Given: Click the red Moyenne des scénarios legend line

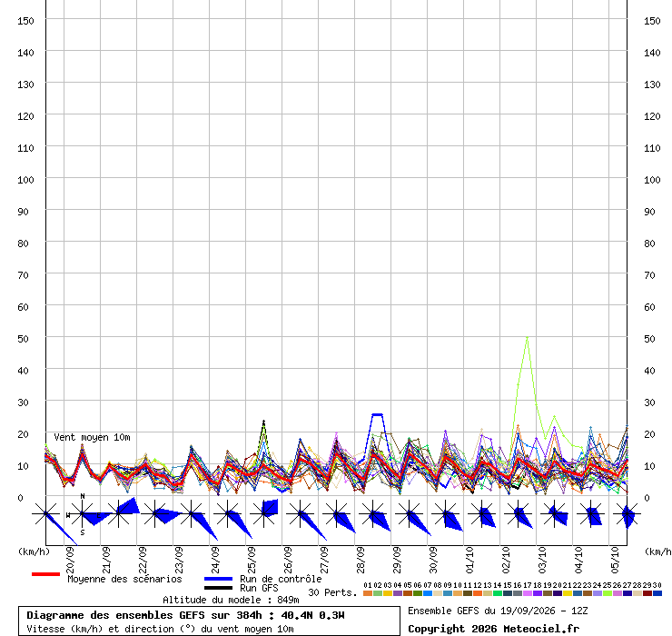Looking at the screenshot, I should 45,574.
